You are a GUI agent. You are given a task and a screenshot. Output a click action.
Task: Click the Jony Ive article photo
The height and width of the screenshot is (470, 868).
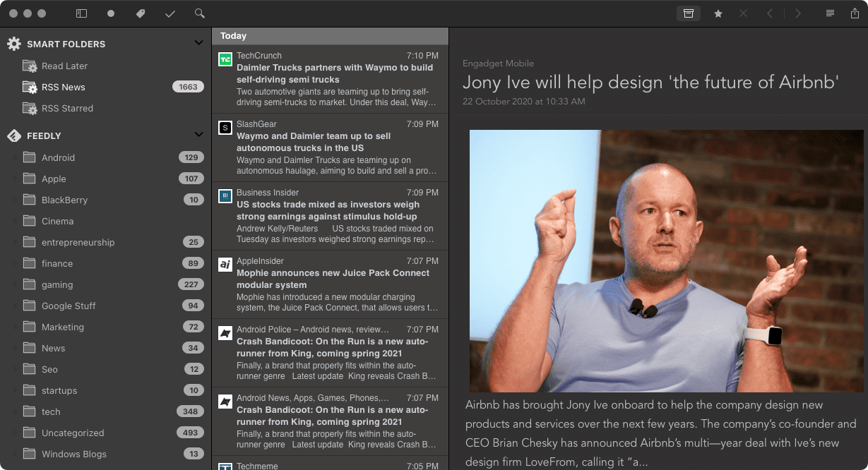(666, 261)
